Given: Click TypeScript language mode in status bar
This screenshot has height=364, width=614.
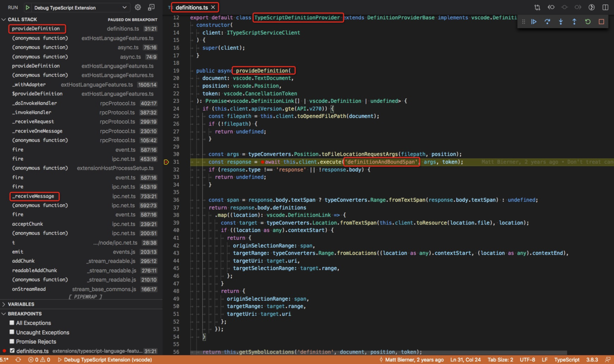Looking at the screenshot, I should pos(566,360).
